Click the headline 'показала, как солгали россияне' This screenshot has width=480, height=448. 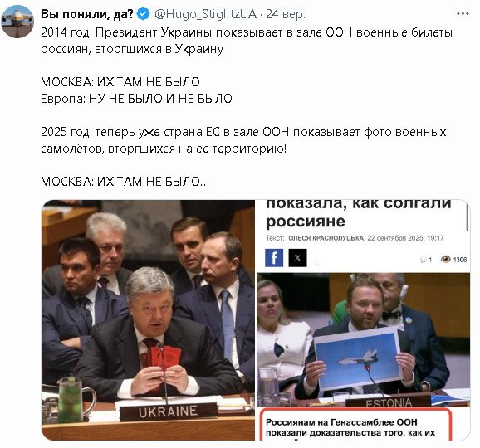point(359,213)
